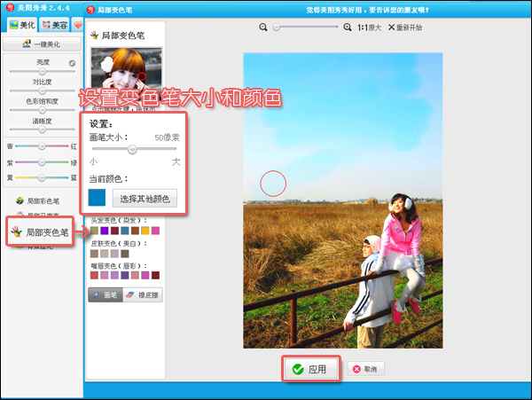
Task: Switch to 画笔 brush mode
Action: [x=106, y=294]
